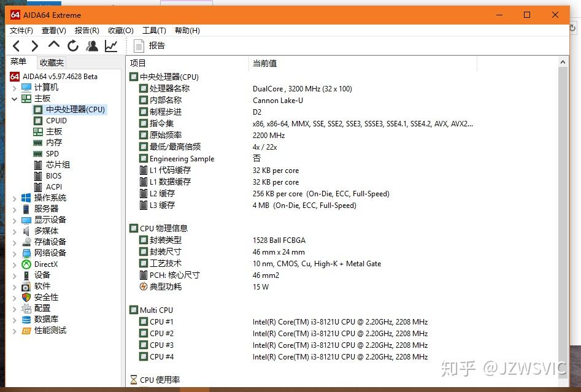Expand the 计算机 tree node
This screenshot has width=581, height=392.
pos(13,87)
